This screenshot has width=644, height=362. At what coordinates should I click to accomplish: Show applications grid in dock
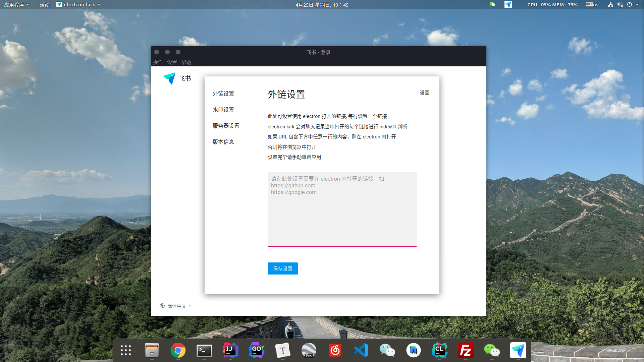(126, 351)
